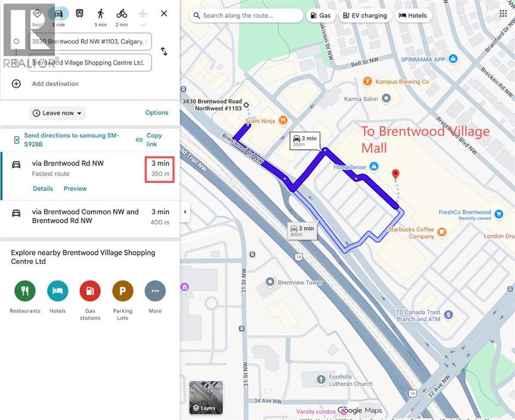Expand More nearby categories
The height and width of the screenshot is (420, 515).
coord(155,291)
